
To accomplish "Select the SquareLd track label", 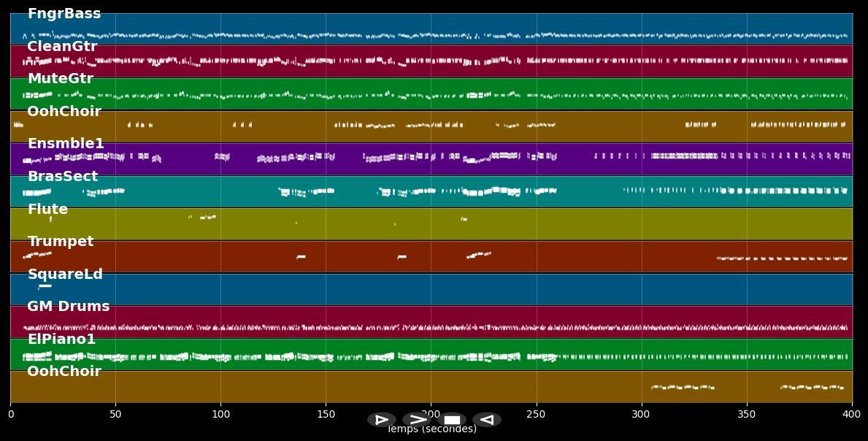I will (65, 274).
